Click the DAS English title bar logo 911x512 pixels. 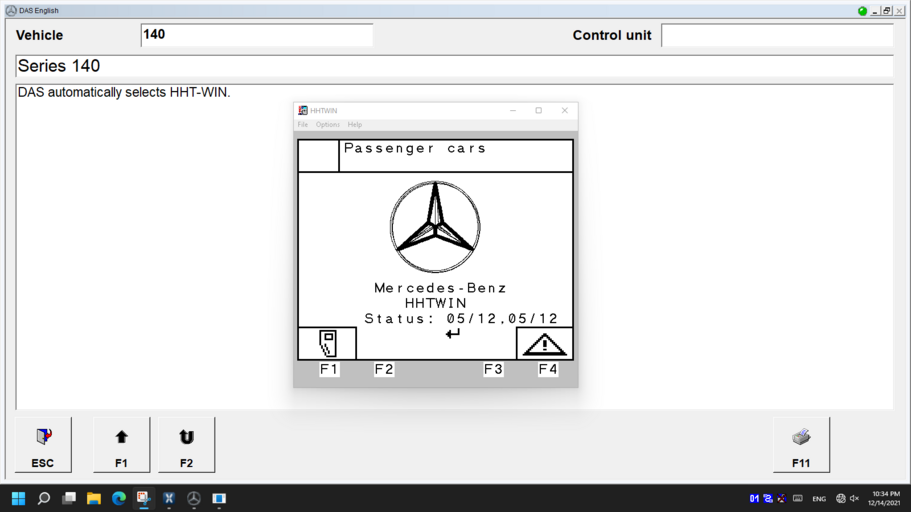11,10
